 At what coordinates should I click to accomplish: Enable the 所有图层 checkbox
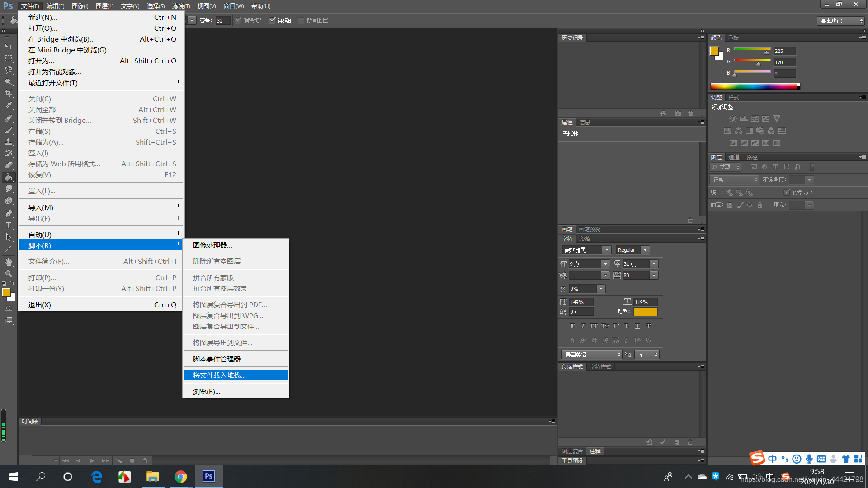click(302, 20)
